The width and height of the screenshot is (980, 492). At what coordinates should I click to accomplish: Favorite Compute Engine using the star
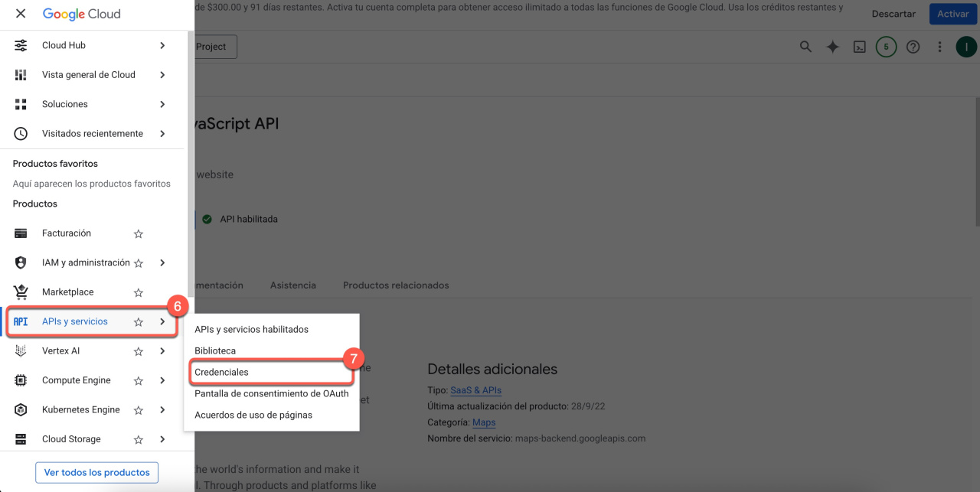click(139, 381)
